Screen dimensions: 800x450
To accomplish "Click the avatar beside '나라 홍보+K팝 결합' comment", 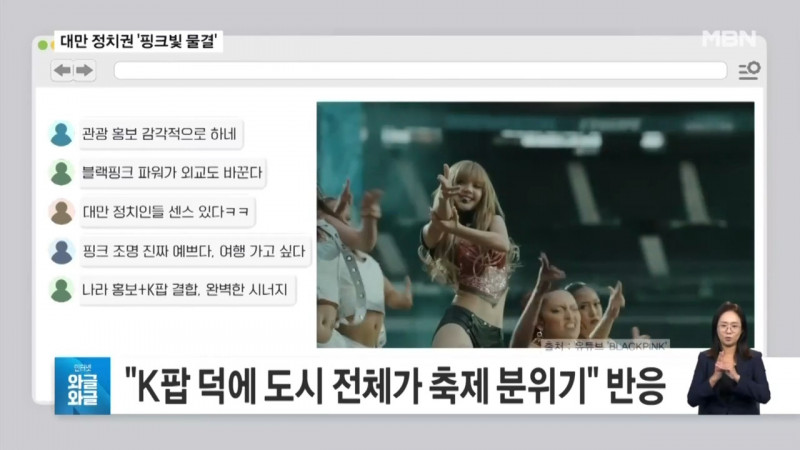I will (x=61, y=290).
